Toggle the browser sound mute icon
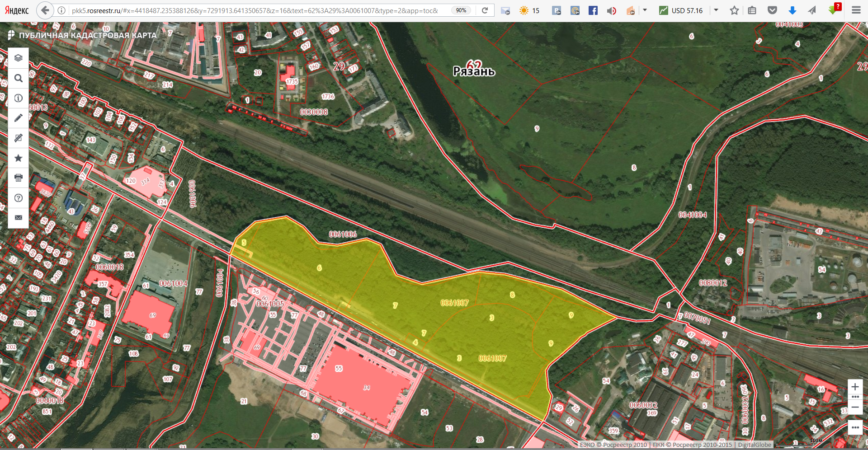868x450 pixels. coord(611,10)
